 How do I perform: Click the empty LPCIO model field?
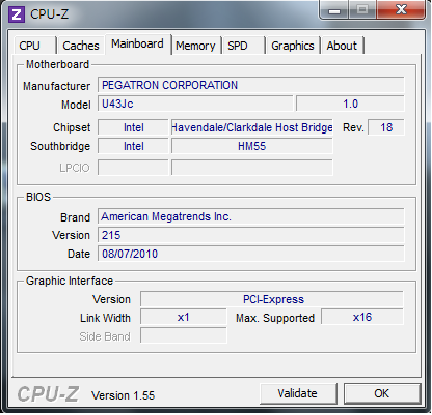coord(252,167)
